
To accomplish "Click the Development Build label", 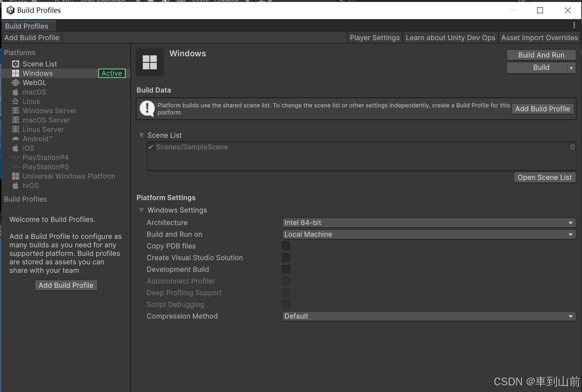I will (178, 269).
